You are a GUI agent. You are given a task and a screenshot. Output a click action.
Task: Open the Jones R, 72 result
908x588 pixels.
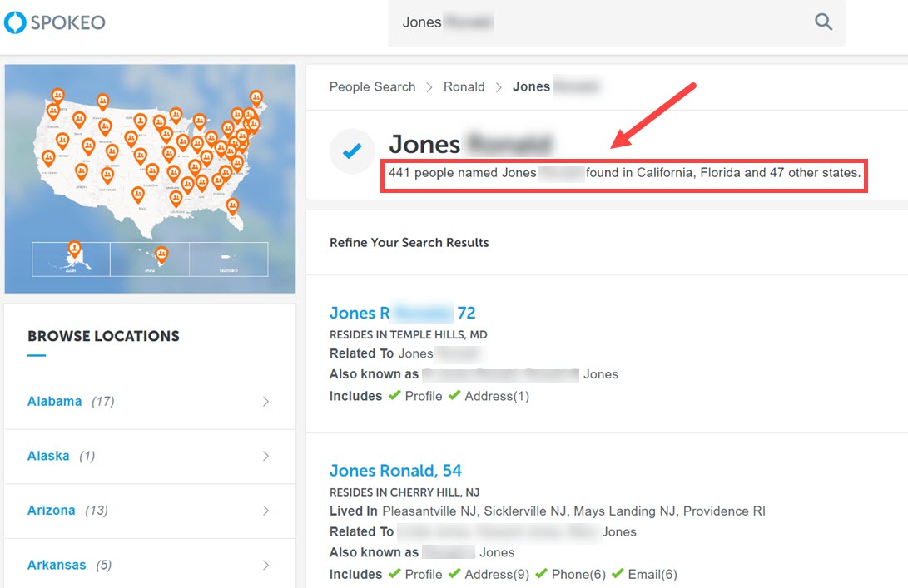(403, 313)
